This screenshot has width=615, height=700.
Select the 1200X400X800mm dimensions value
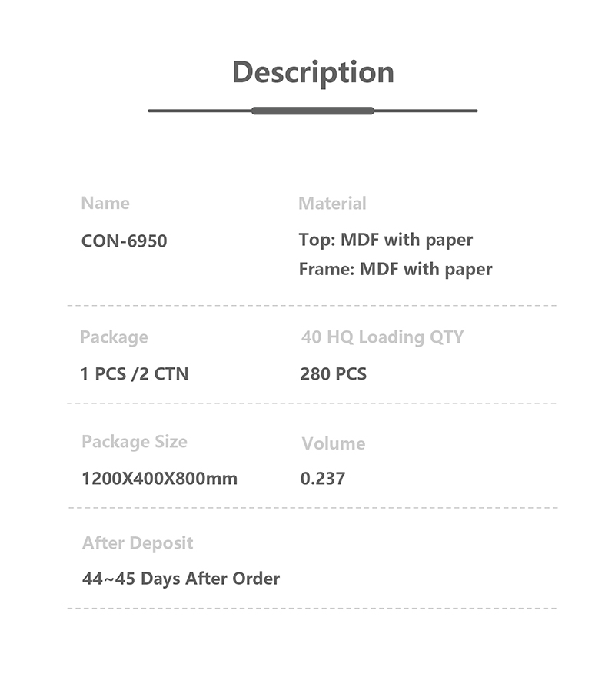pos(159,479)
